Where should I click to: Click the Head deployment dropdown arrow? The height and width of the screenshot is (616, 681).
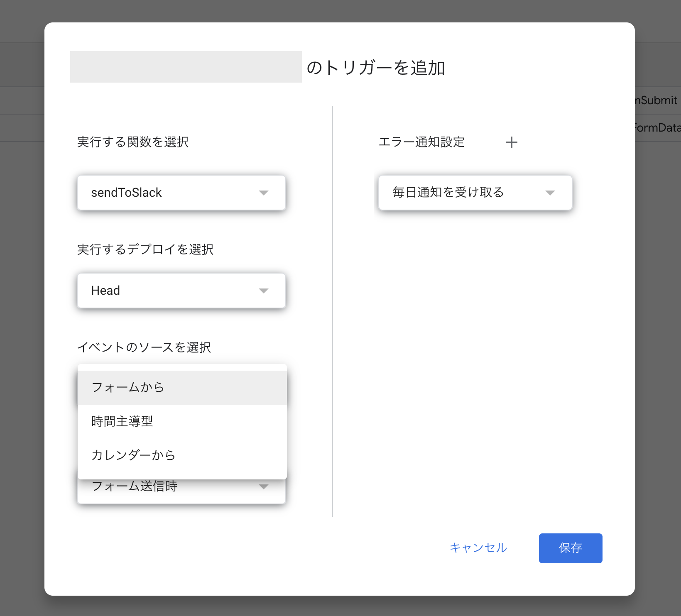pos(264,291)
